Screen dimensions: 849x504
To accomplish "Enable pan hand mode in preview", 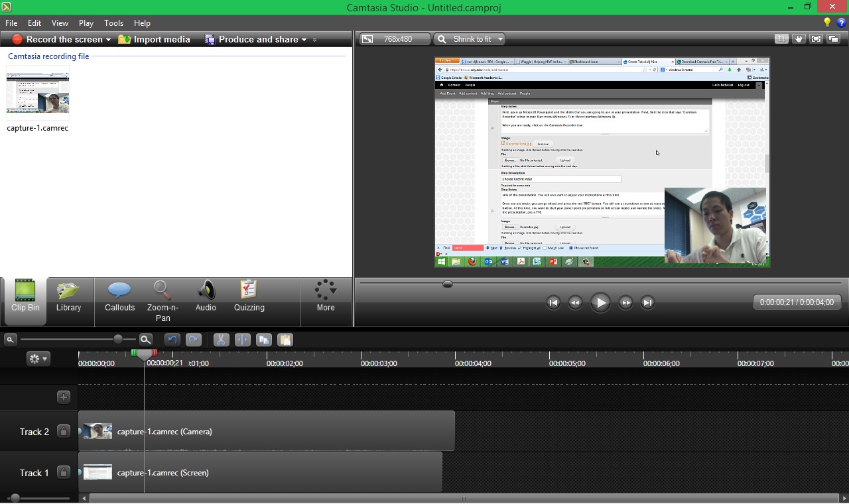I will point(799,39).
